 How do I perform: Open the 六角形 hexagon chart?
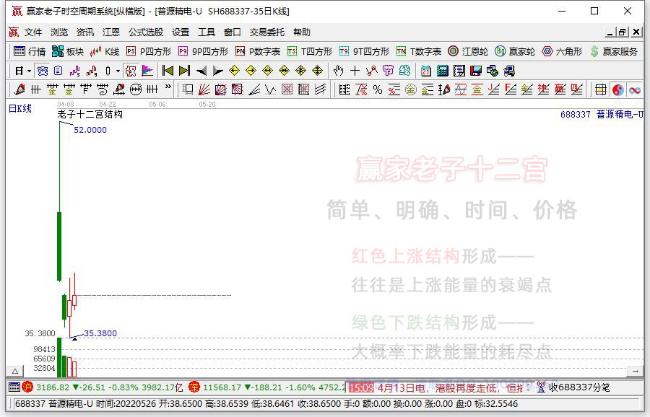click(562, 51)
